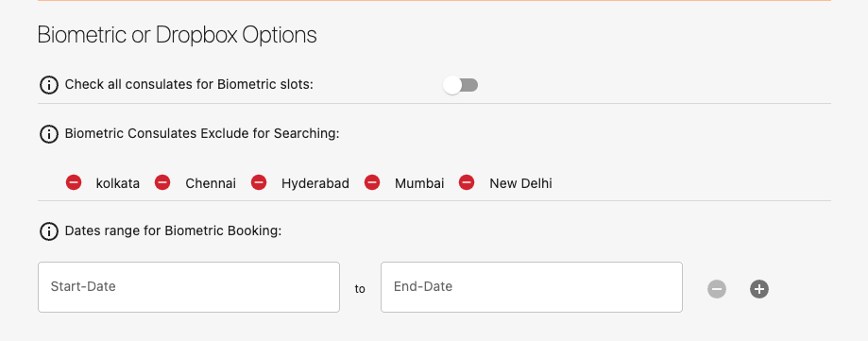Focus the Start-Date input field
868x341 pixels.
click(x=189, y=287)
